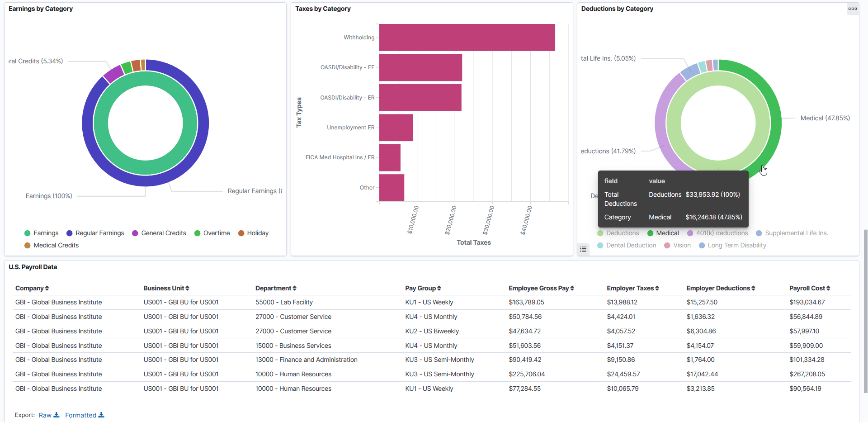Click the green Earnings legend color swatch

[28, 233]
